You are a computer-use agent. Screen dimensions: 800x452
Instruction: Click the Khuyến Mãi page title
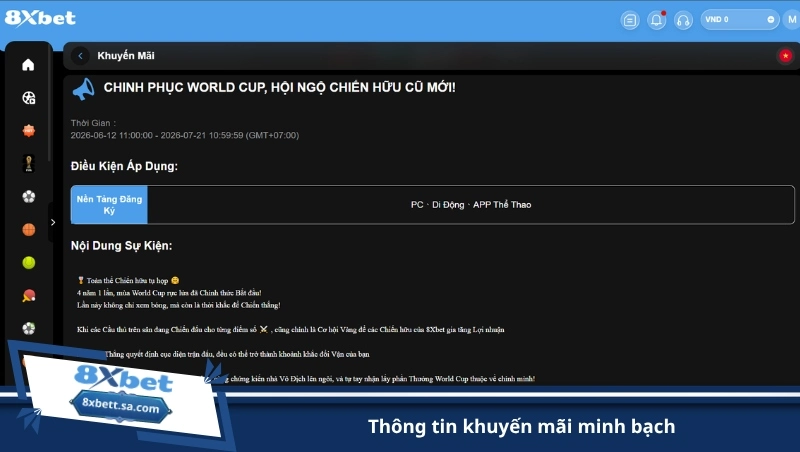click(126, 56)
